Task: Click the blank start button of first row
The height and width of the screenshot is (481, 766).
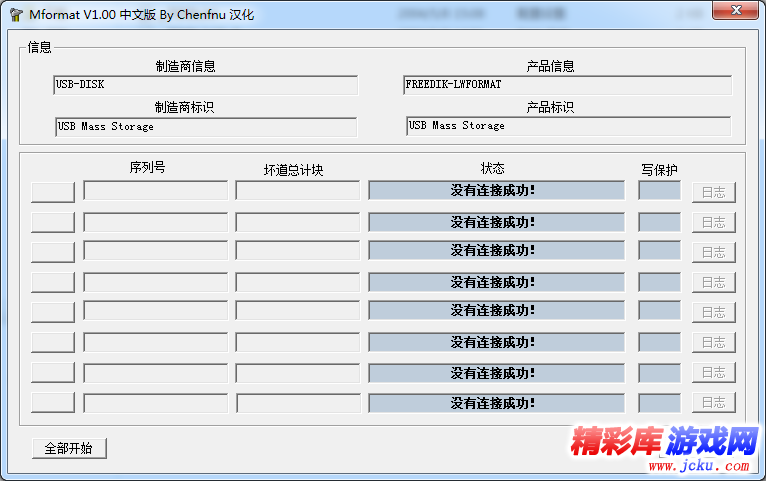Action: tap(53, 192)
